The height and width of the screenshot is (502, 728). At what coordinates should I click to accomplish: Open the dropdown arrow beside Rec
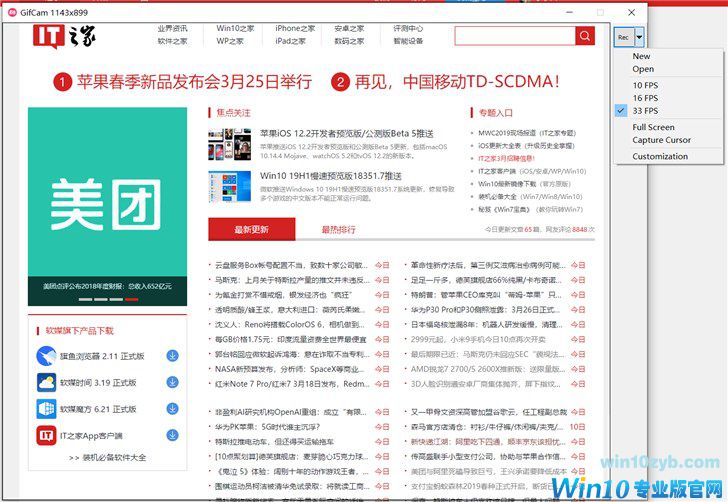point(639,37)
